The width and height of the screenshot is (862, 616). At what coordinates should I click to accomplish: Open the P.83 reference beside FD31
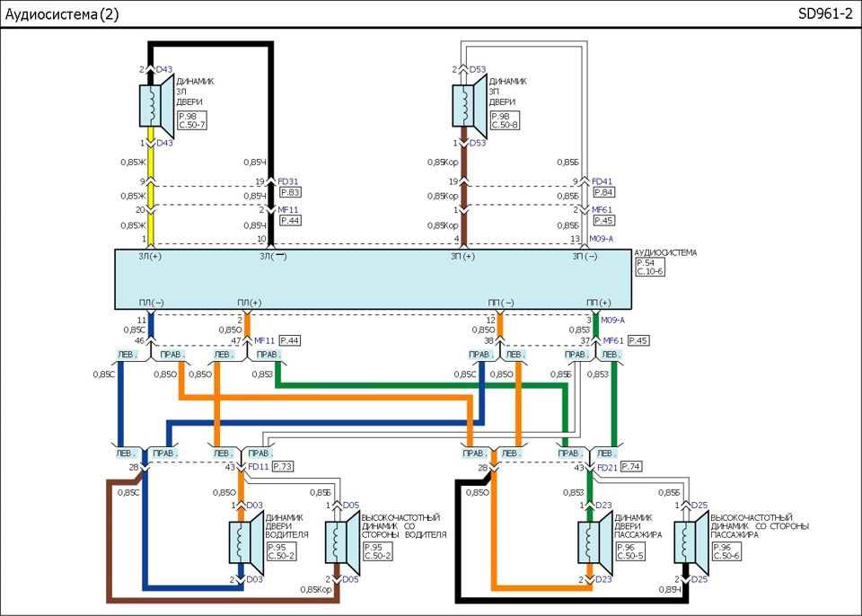pyautogui.click(x=290, y=192)
